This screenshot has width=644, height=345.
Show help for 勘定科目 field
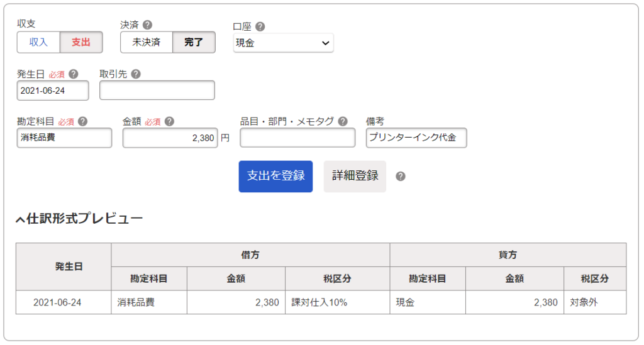click(82, 121)
